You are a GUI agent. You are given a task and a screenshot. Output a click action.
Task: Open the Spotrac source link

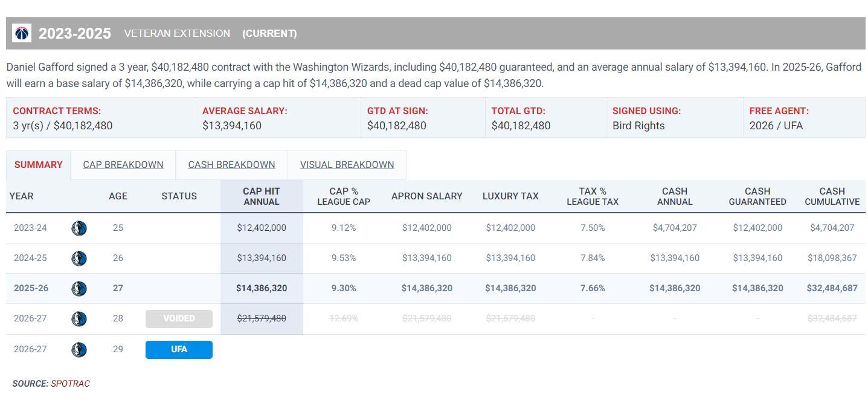point(70,384)
